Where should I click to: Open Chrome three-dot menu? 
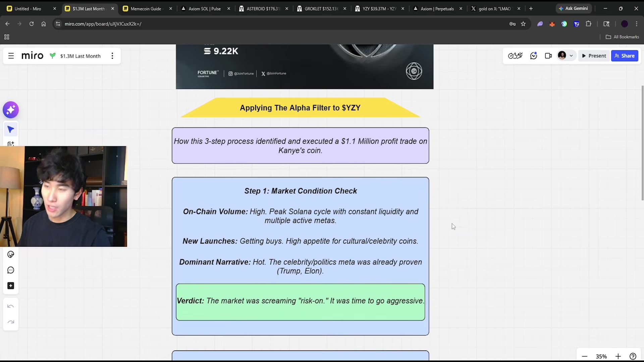637,24
